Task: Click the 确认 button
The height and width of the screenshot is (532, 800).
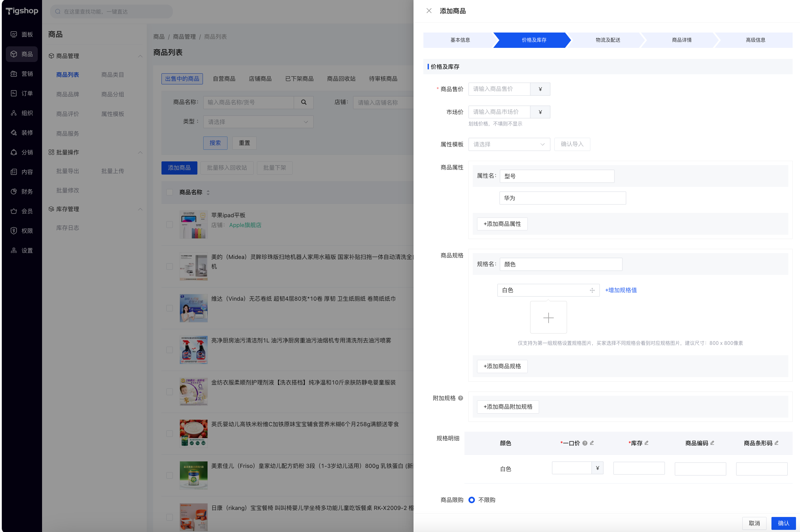Action: click(x=783, y=523)
